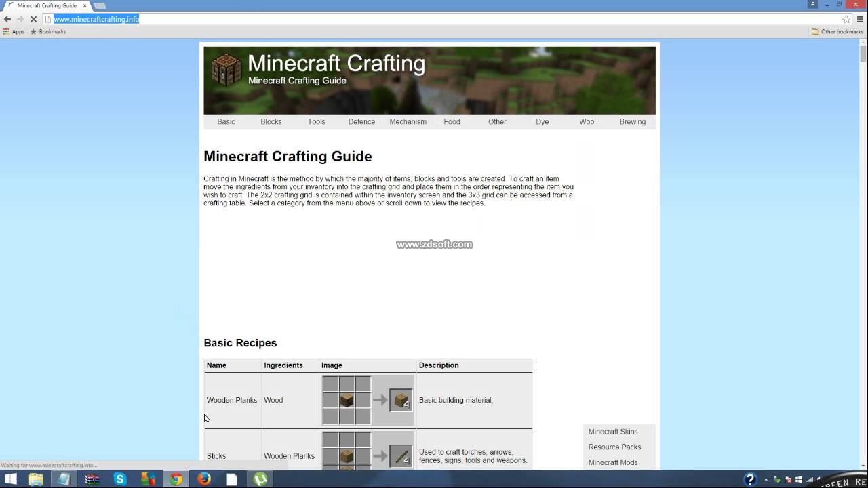Open the Defence recipes category
Screen dimensions: 868x488
361,121
